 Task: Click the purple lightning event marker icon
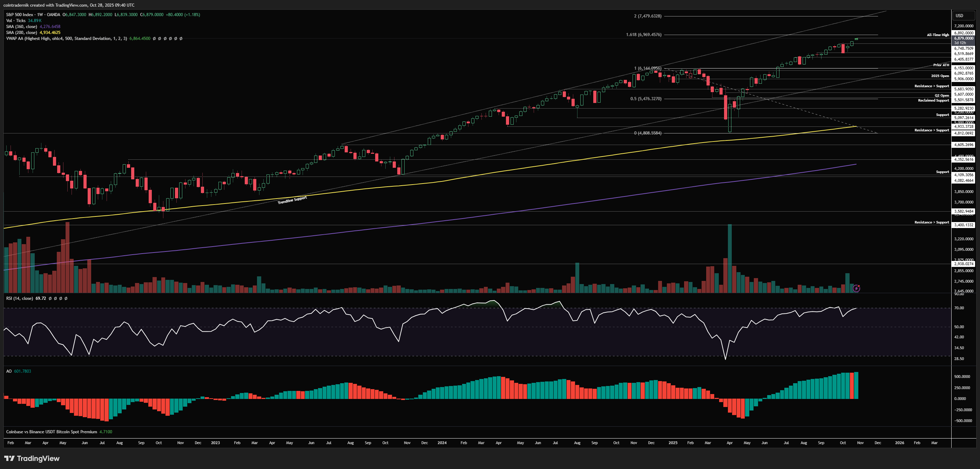pyautogui.click(x=856, y=289)
